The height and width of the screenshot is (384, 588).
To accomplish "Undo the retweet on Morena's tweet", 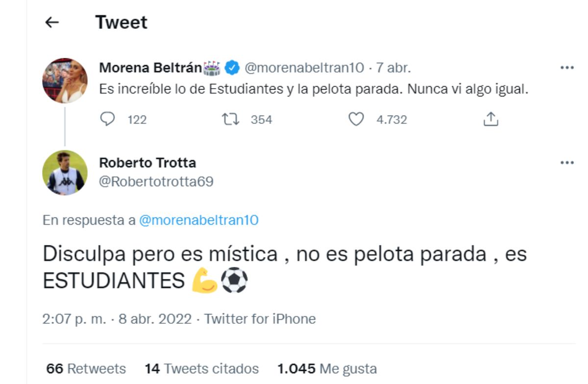I will point(231,119).
